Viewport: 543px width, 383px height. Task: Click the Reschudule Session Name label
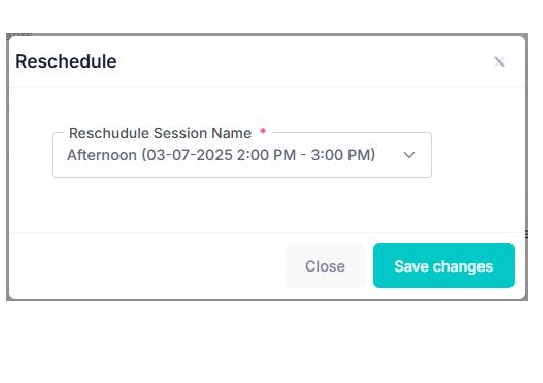pyautogui.click(x=160, y=133)
